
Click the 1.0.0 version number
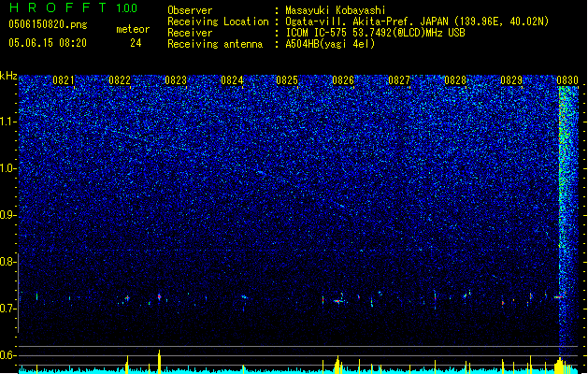(x=126, y=8)
